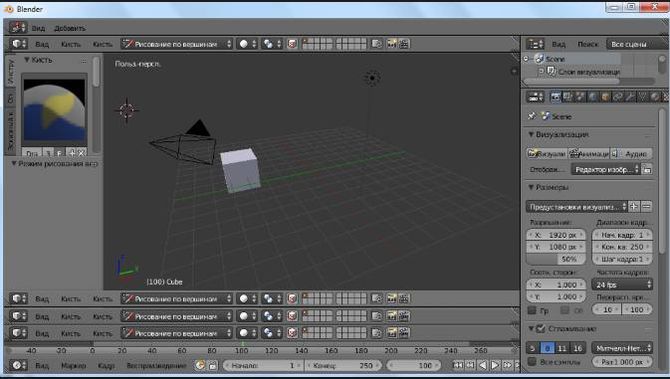
Task: Open the Редактор изобр. display dropdown
Action: click(605, 170)
